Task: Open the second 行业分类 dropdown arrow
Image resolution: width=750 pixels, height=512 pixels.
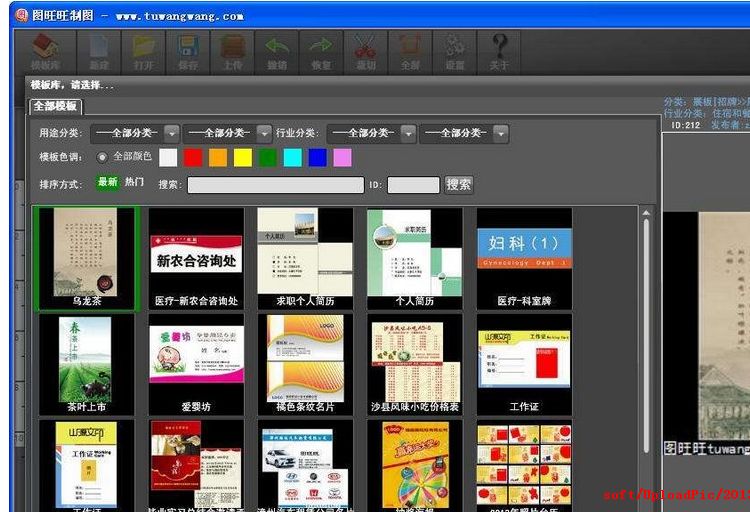Action: 501,133
